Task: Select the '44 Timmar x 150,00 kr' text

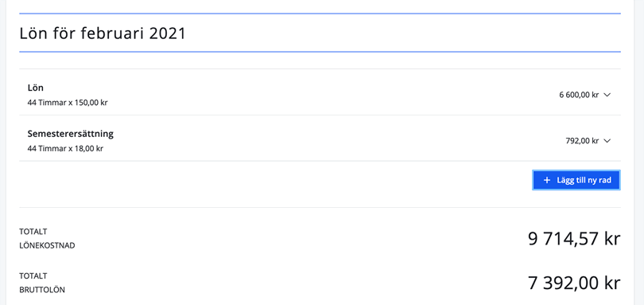Action: click(68, 103)
